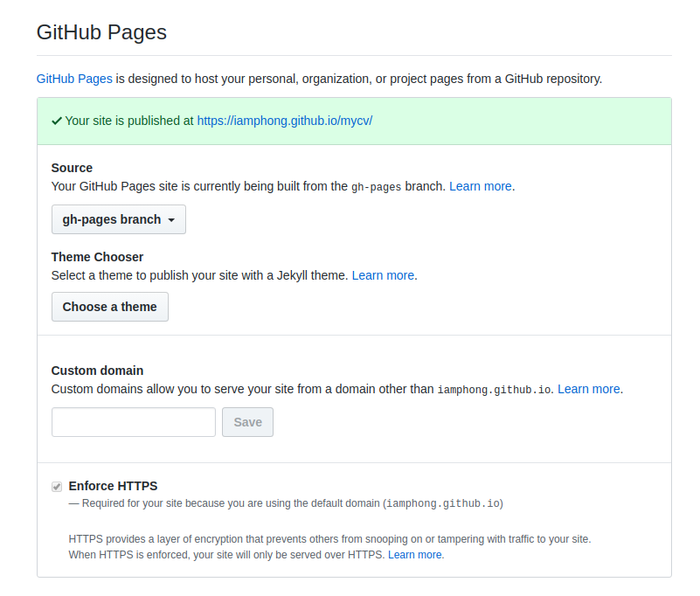Click the Enforce HTTPS label text

(113, 486)
